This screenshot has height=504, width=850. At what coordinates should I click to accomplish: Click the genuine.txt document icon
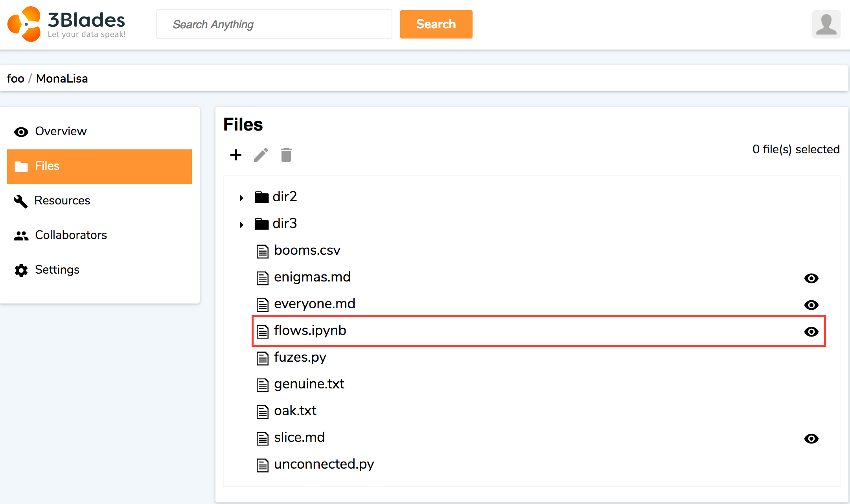click(x=263, y=385)
